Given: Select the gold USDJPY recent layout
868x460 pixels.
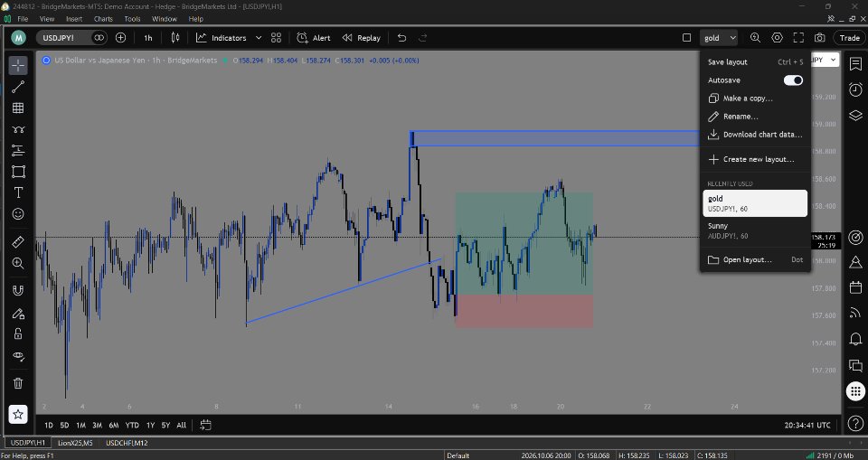Looking at the screenshot, I should coord(755,203).
